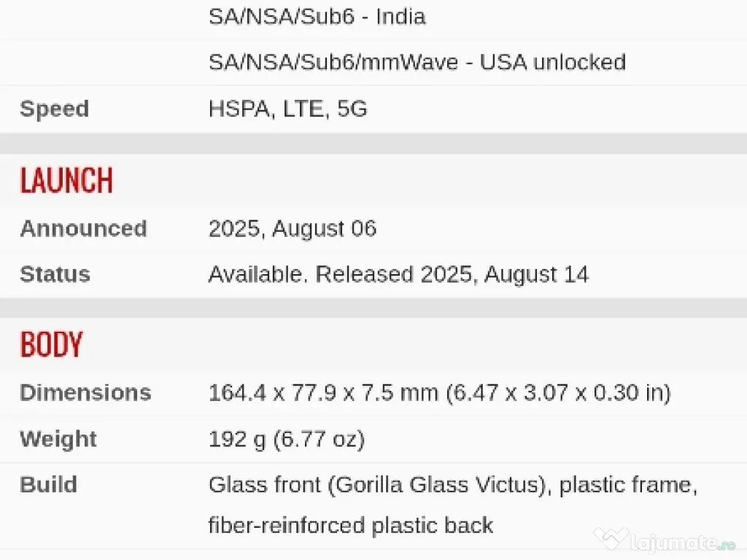Open the Speed spec label
Screen dimensions: 747x560
click(54, 109)
